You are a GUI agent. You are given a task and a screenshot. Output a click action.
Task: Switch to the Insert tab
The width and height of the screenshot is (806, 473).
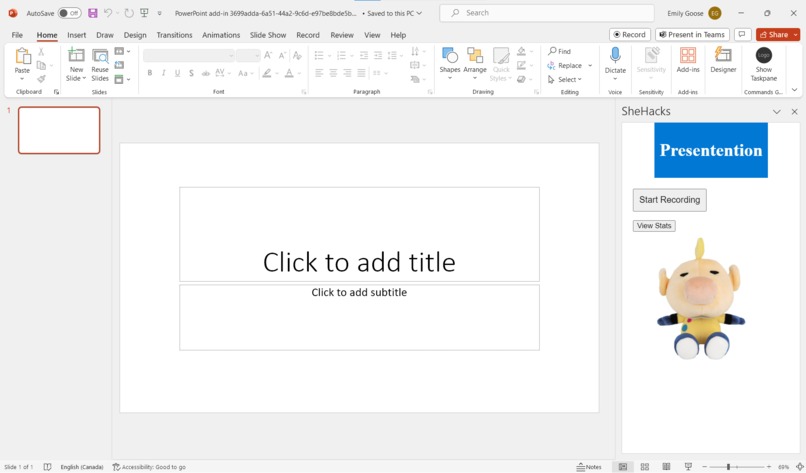(x=77, y=35)
